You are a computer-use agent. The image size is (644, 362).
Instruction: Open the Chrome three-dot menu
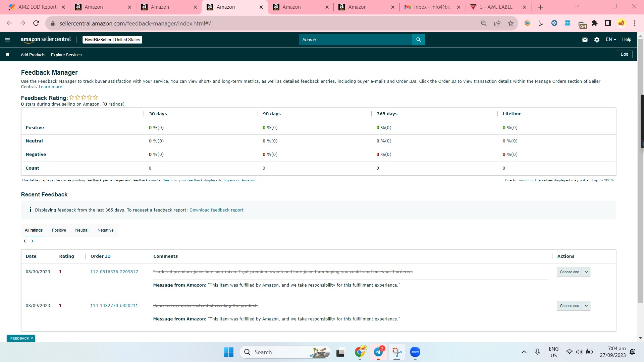(x=635, y=23)
